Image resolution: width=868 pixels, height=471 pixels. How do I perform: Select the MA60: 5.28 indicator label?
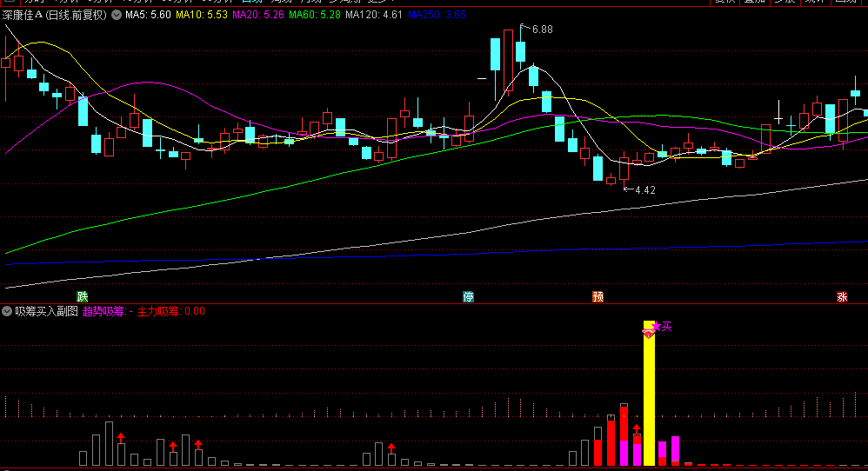pos(315,15)
